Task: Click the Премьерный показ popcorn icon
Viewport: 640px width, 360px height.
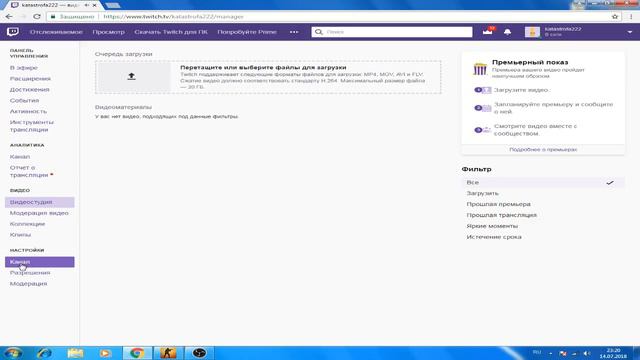Action: [x=480, y=69]
